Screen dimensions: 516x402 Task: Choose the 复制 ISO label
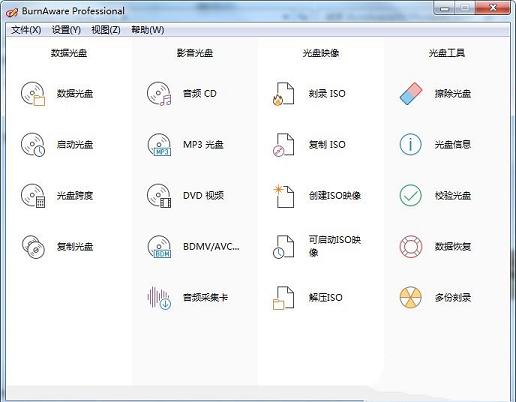(x=327, y=145)
